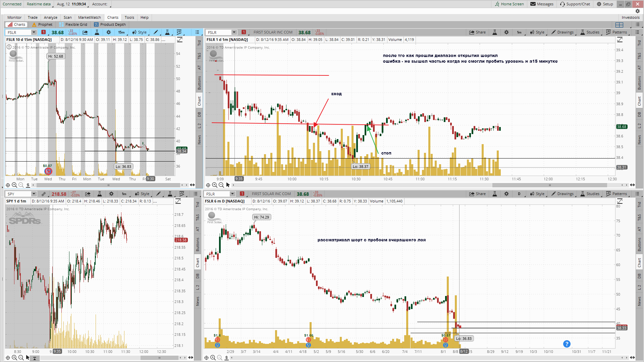Click auto-scale icon in FSLR 1m chart header
The height and width of the screenshot is (362, 644).
pos(620,40)
